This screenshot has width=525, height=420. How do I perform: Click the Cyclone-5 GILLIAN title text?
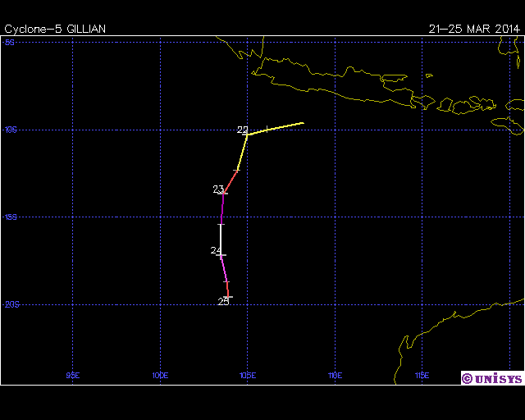[x=55, y=29]
